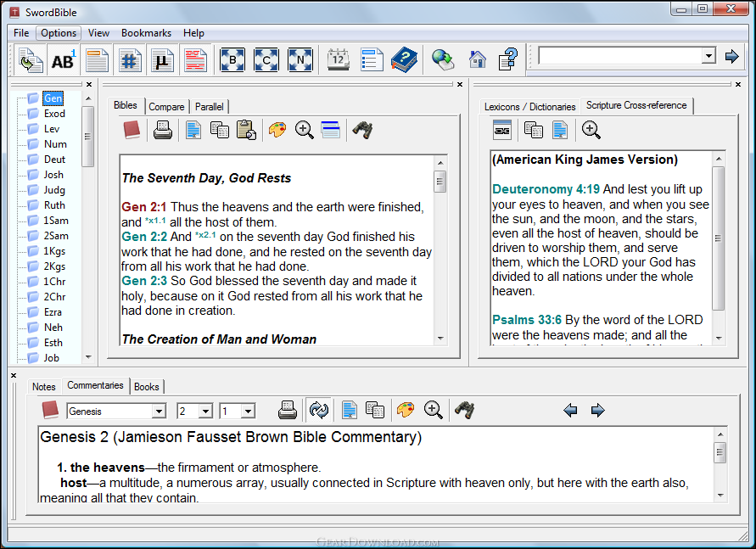Select Ezra in the book tree

53,312
